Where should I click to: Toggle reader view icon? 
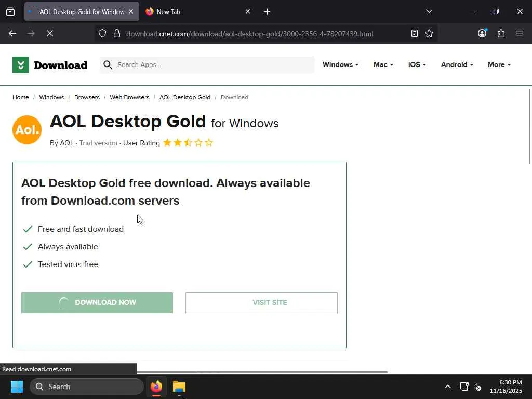(414, 33)
